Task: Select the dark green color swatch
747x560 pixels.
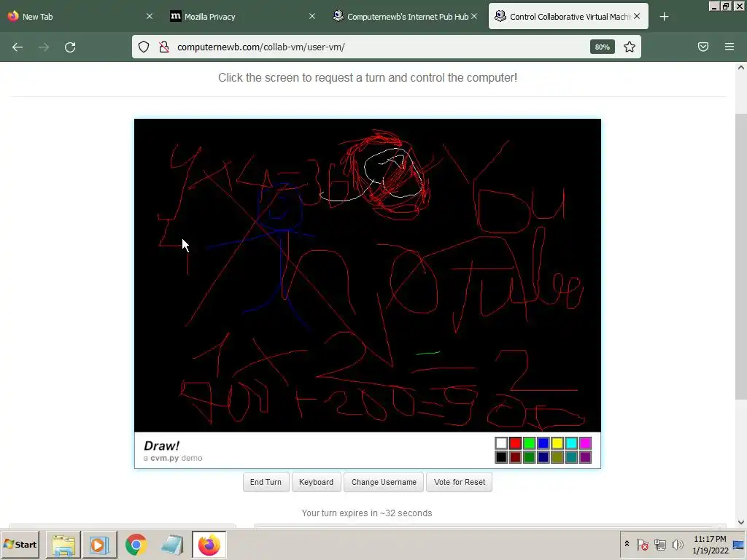Action: 530,457
